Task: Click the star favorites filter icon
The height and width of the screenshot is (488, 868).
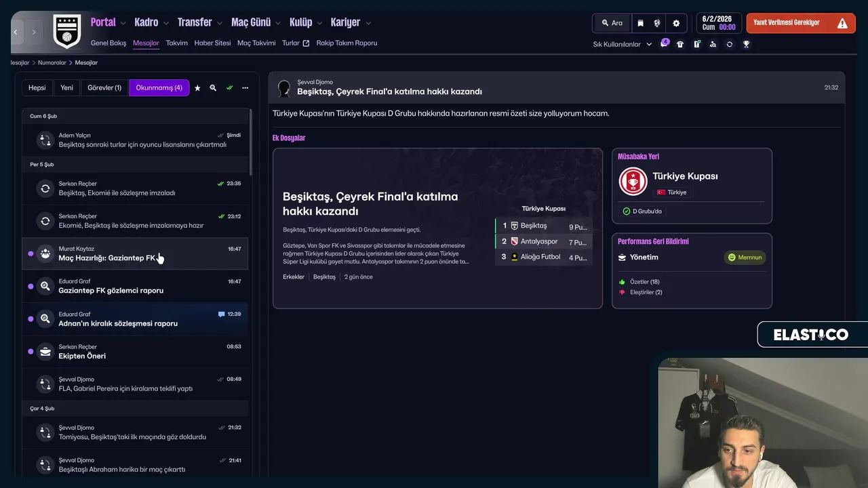Action: point(197,88)
